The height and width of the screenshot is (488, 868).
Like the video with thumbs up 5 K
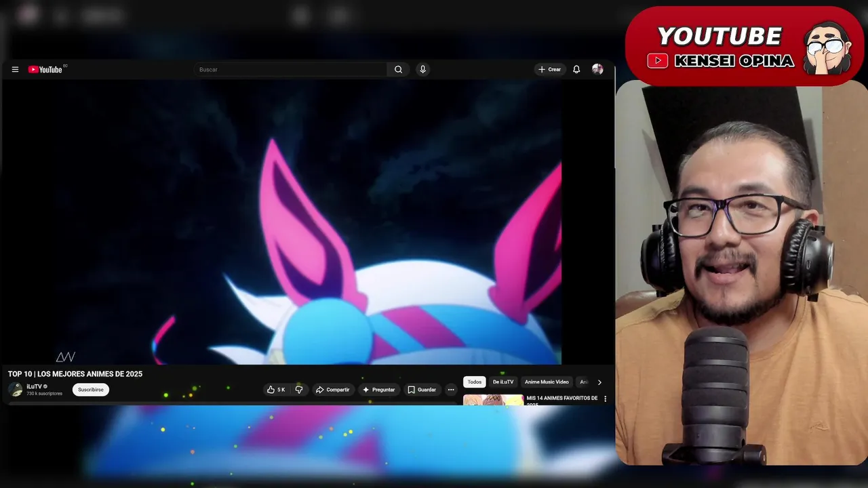[x=276, y=390]
